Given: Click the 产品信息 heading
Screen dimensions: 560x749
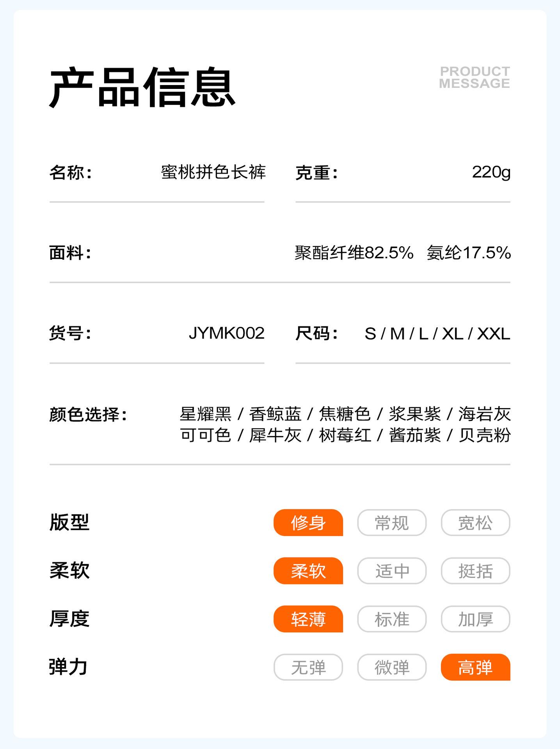Looking at the screenshot, I should tap(142, 87).
